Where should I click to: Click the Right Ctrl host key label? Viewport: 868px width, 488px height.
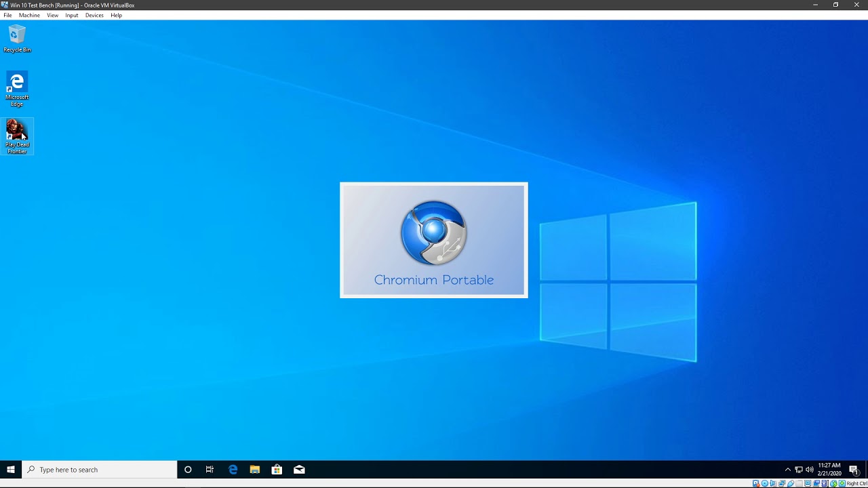(x=856, y=483)
